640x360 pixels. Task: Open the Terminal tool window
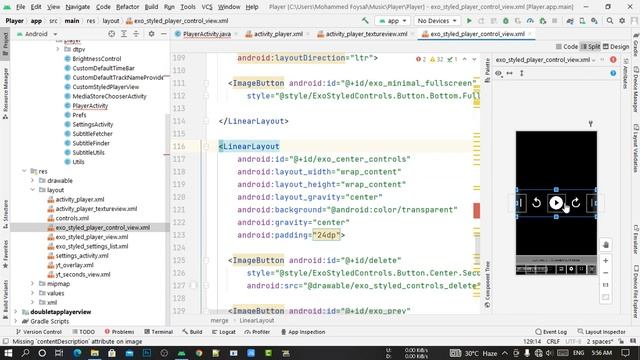(x=159, y=332)
